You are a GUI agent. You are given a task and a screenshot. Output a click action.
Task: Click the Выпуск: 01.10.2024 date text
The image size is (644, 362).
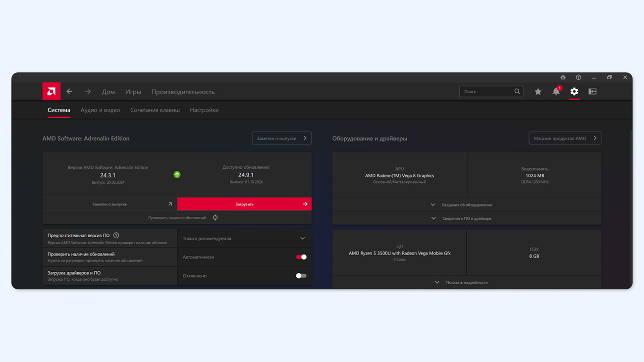(x=246, y=182)
